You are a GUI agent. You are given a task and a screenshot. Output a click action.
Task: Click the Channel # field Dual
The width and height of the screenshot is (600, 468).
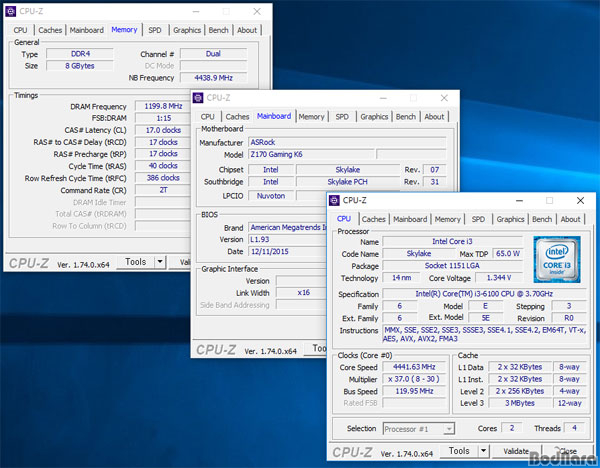[x=214, y=54]
